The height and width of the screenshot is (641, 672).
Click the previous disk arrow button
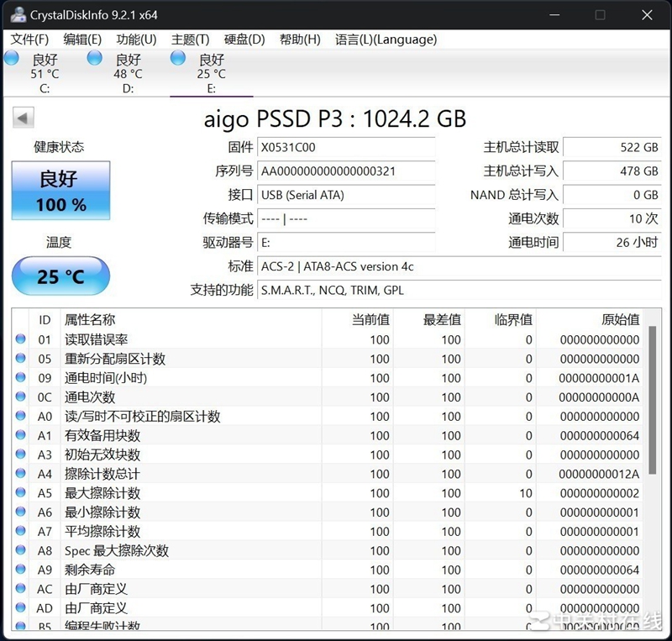pos(24,118)
